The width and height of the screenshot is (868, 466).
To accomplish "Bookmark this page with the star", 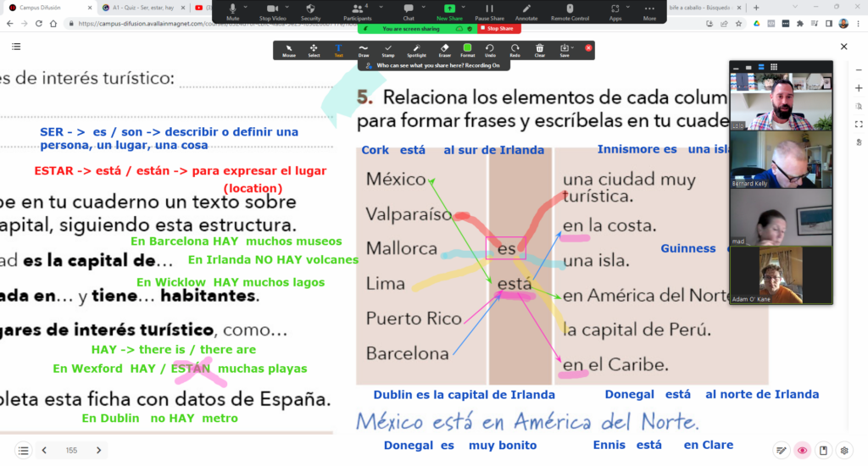I will coord(738,24).
